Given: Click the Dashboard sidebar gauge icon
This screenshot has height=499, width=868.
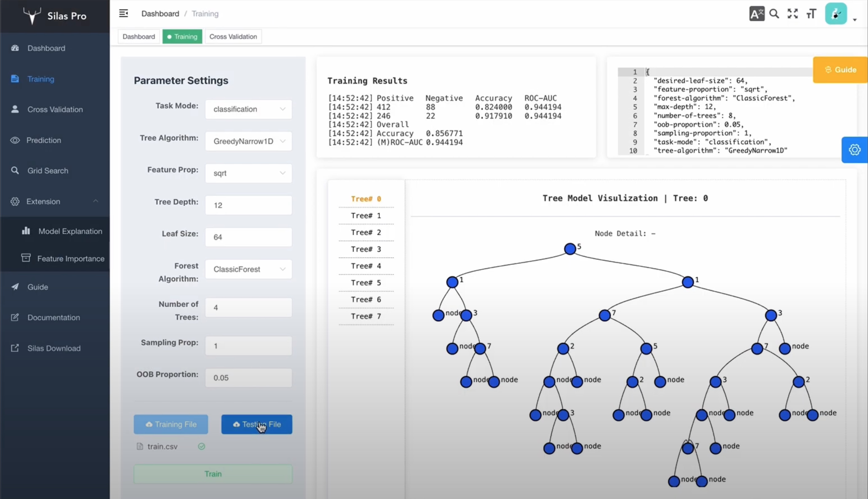Looking at the screenshot, I should (15, 48).
